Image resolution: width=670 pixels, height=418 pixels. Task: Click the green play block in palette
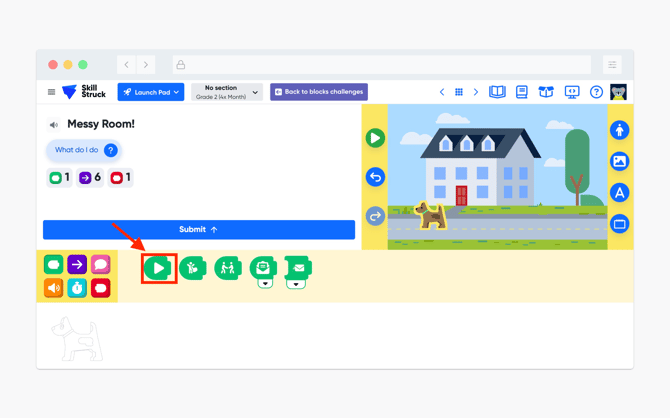158,268
